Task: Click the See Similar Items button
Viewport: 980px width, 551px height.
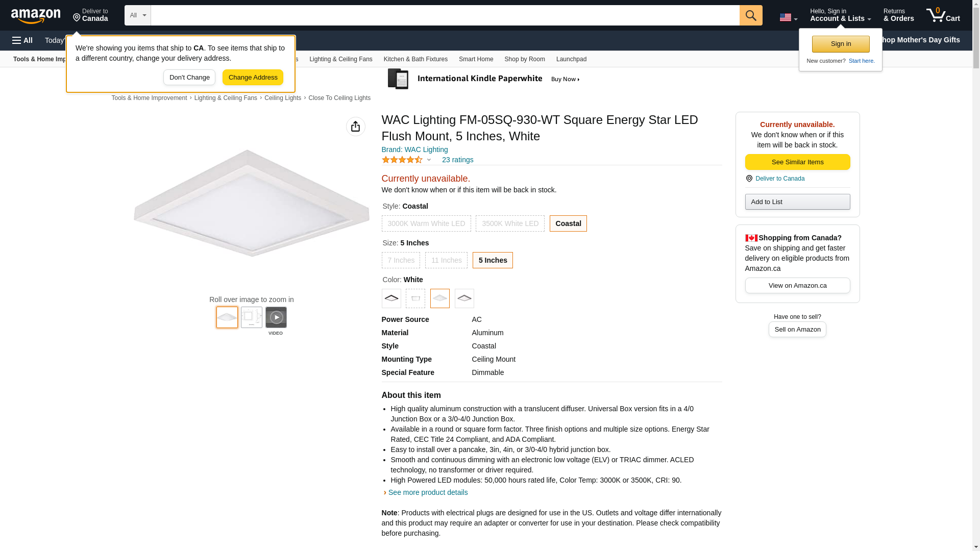Action: coord(797,162)
